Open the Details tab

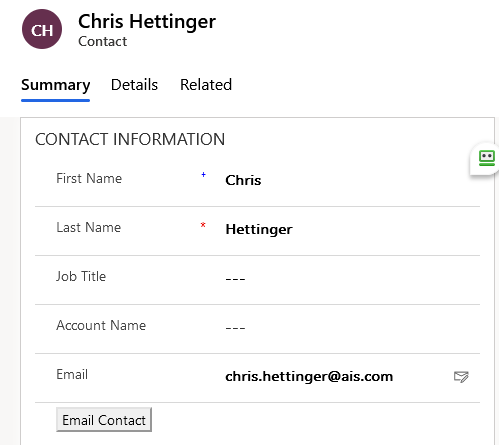[134, 85]
